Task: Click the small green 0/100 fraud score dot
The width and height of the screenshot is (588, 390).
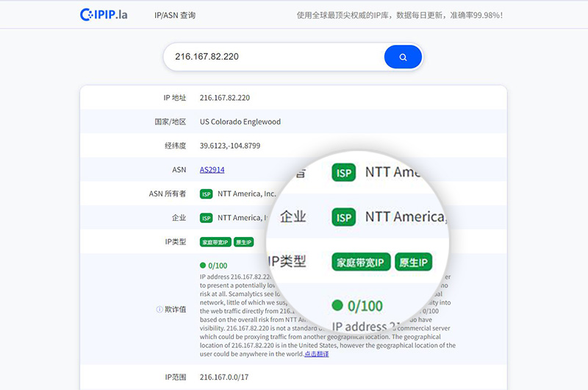Action: pos(203,266)
